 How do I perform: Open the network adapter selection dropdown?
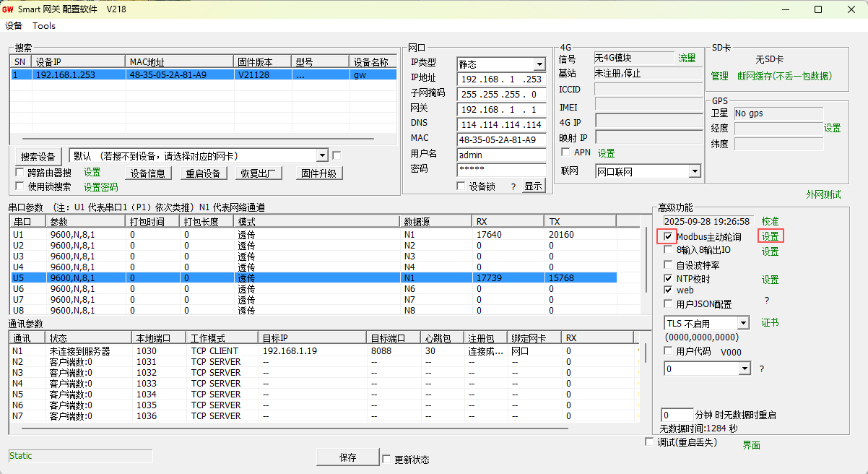click(x=322, y=156)
